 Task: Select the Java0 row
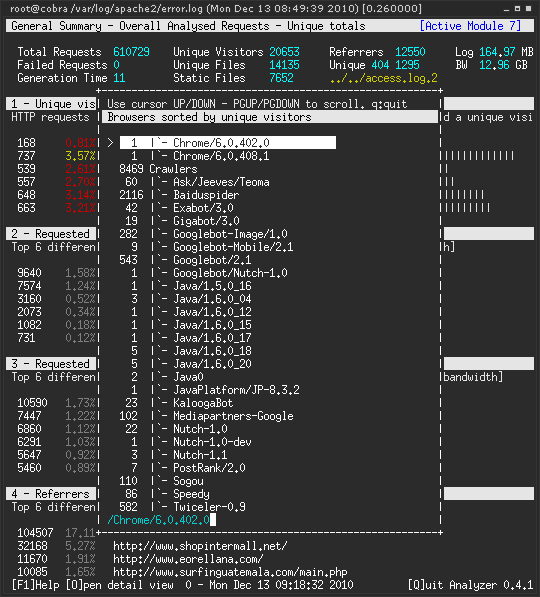(x=167, y=376)
